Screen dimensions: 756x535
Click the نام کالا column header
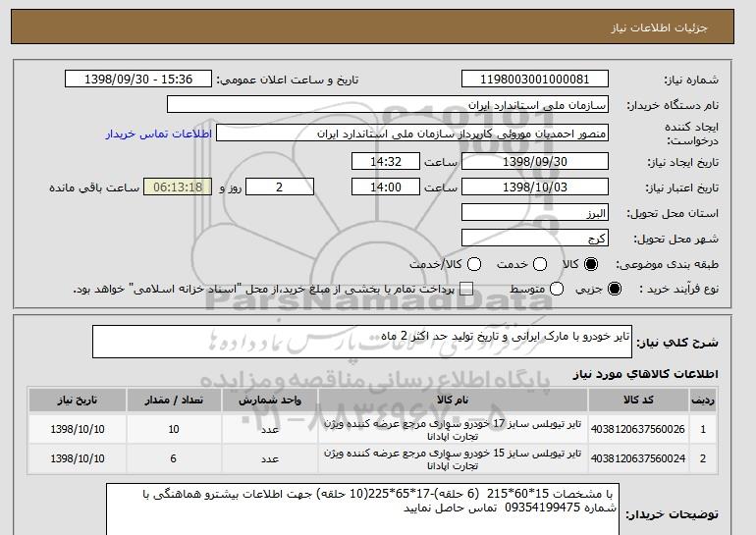[x=453, y=401]
